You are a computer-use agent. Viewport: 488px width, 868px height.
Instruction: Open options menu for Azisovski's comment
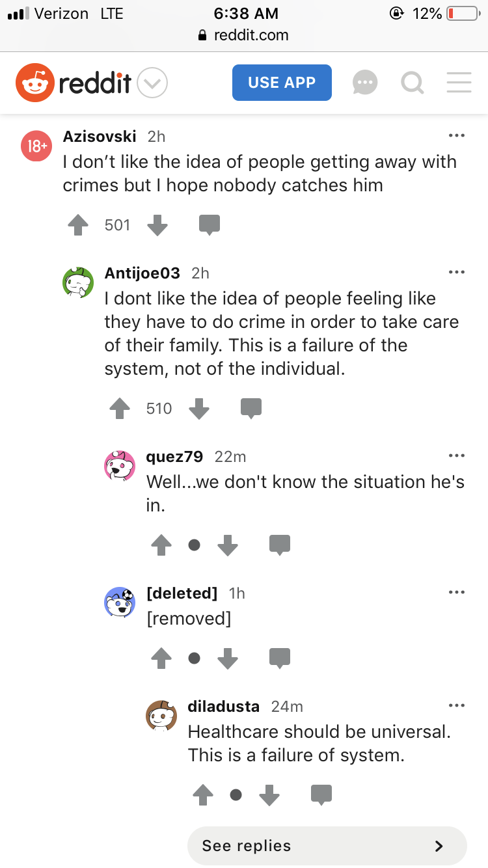tap(457, 136)
